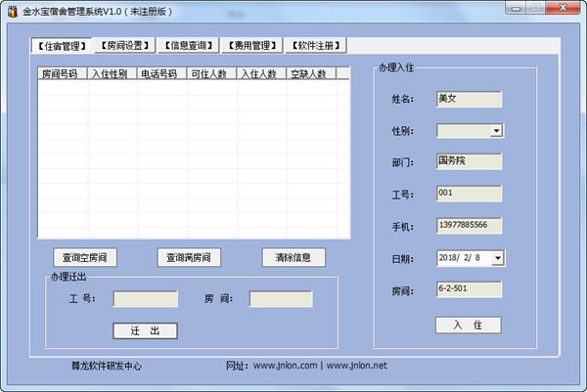
Task: Switch to the 费用管理 tab
Action: point(252,46)
